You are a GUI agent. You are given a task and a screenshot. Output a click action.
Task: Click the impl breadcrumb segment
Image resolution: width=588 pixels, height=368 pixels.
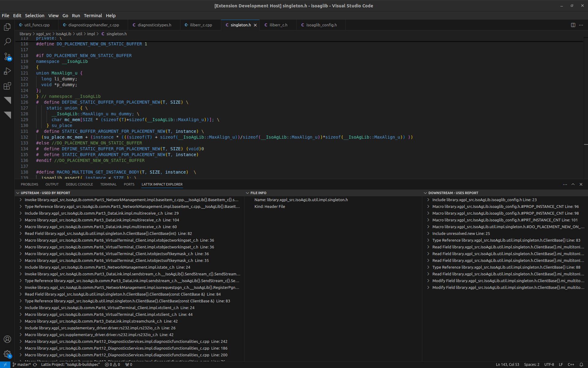tap(91, 34)
